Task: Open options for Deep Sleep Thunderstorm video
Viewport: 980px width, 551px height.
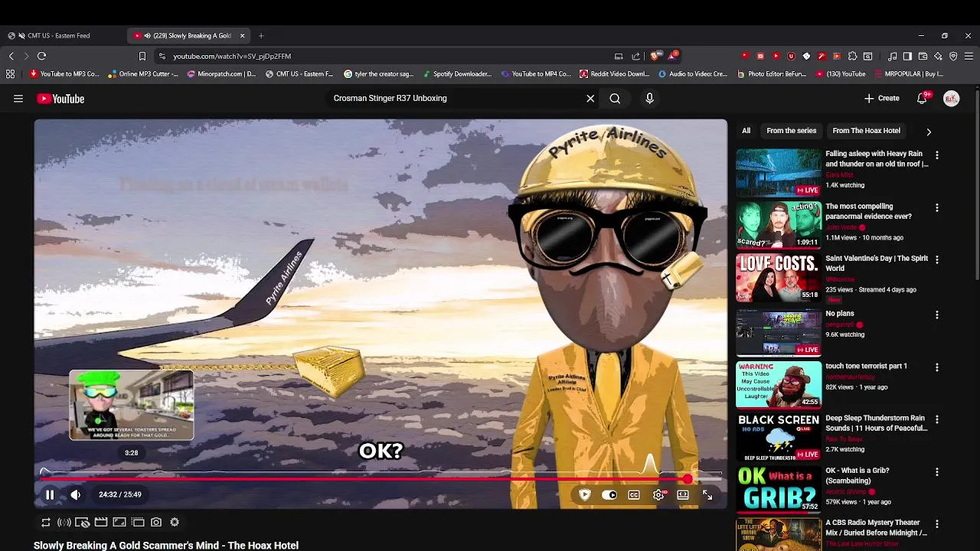Action: 937,419
